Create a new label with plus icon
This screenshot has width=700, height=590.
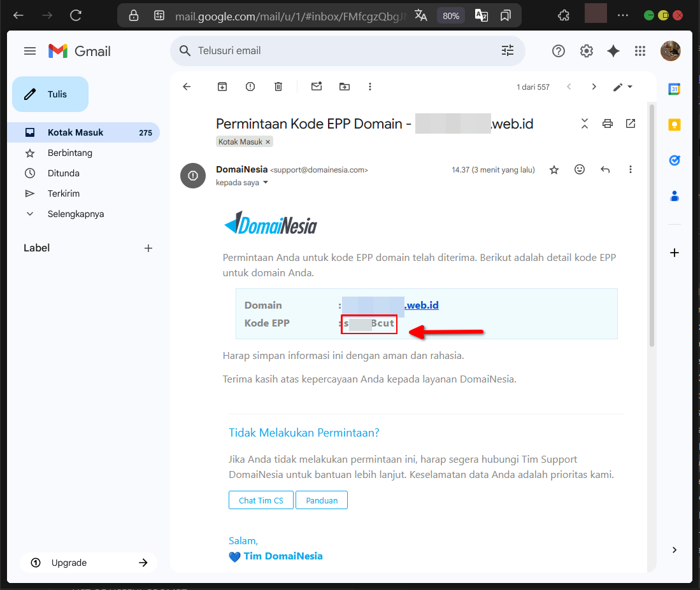click(x=148, y=248)
